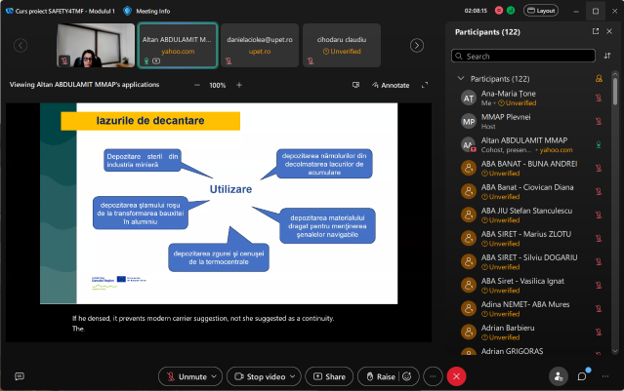Collapse the Participants (122) group
The width and height of the screenshot is (624, 391).
coord(461,78)
